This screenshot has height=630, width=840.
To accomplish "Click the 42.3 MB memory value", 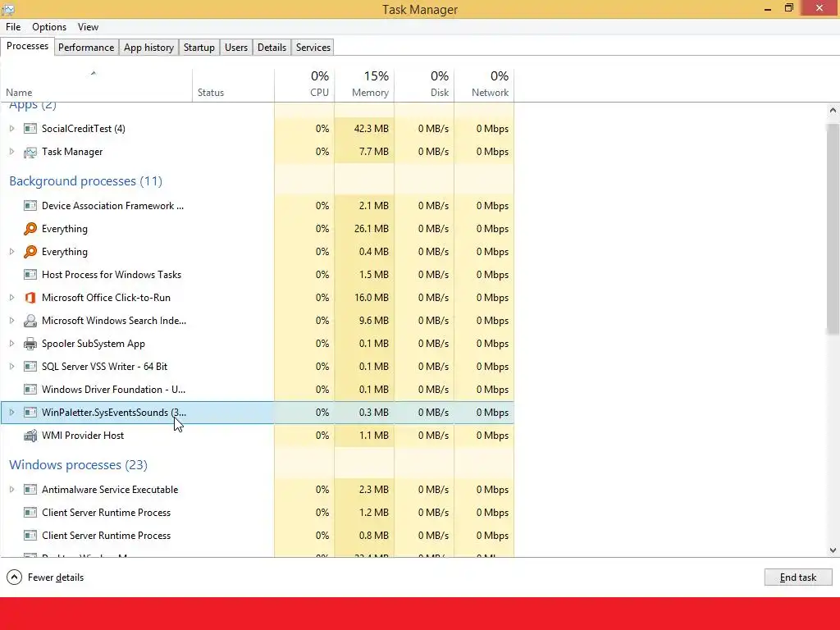I will pos(372,129).
